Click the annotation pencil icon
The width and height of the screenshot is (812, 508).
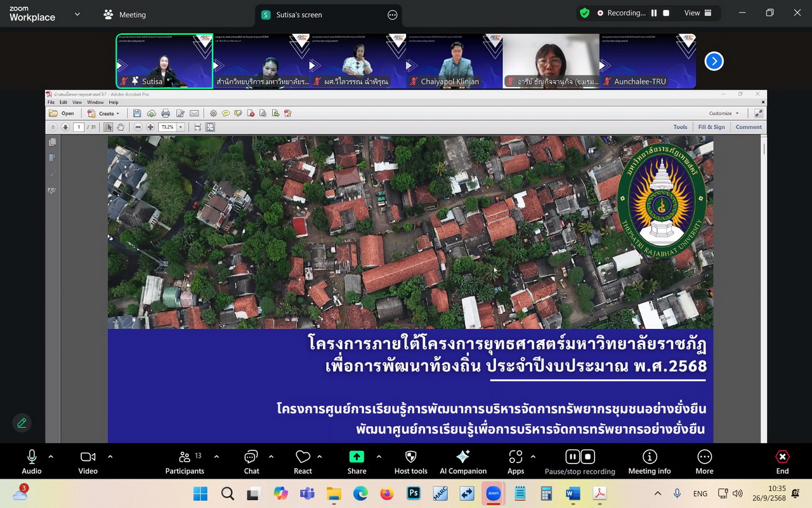coord(22,423)
